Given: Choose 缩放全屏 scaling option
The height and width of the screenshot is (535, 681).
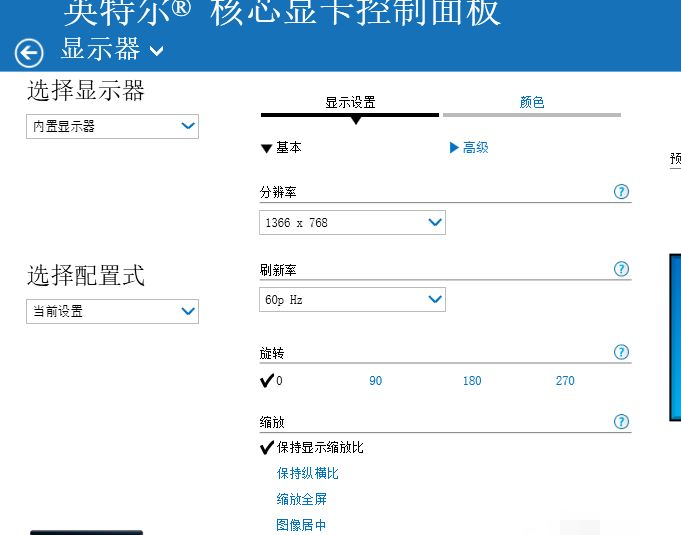Looking at the screenshot, I should (x=302, y=499).
